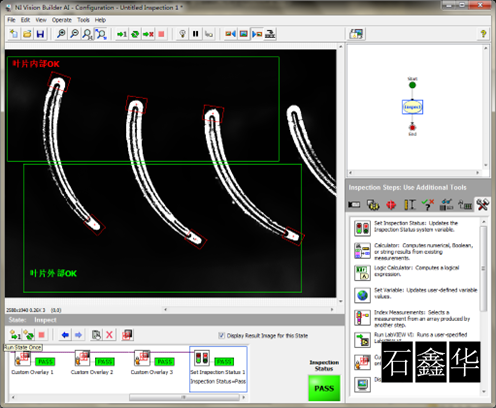
Task: Add the Calculator step from the palette
Action: point(416,251)
